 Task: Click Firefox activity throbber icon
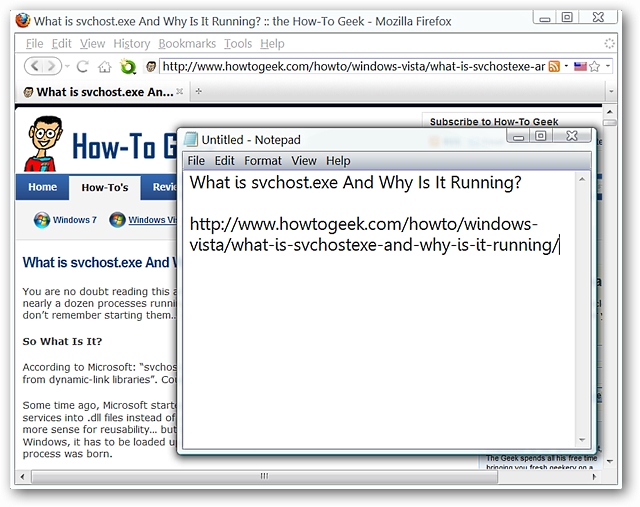[x=609, y=43]
